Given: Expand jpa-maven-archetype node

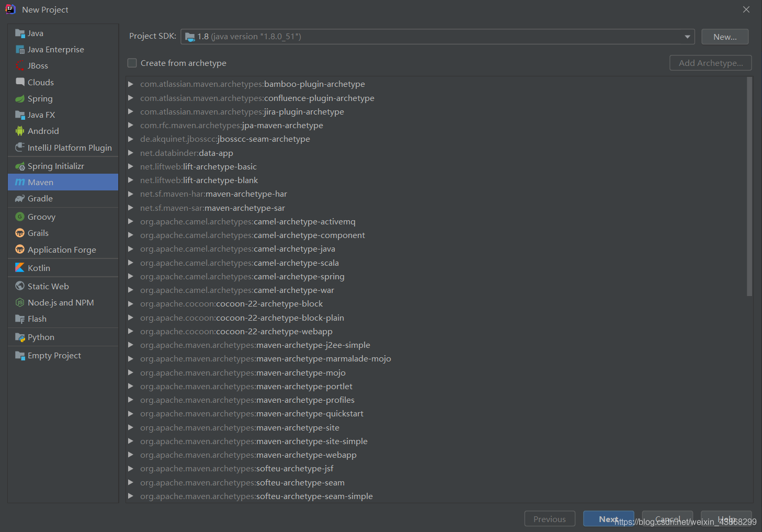Looking at the screenshot, I should (x=131, y=125).
